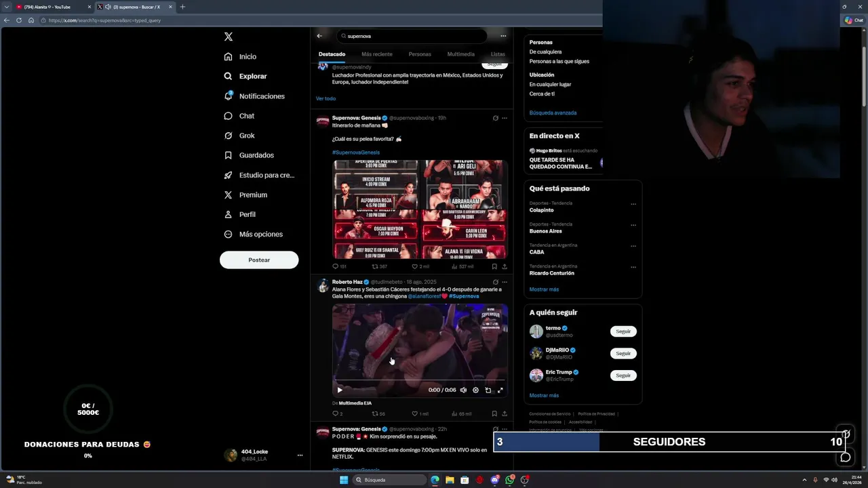Select 'Personas a las que sigues' filter
The image size is (868, 488).
click(559, 61)
